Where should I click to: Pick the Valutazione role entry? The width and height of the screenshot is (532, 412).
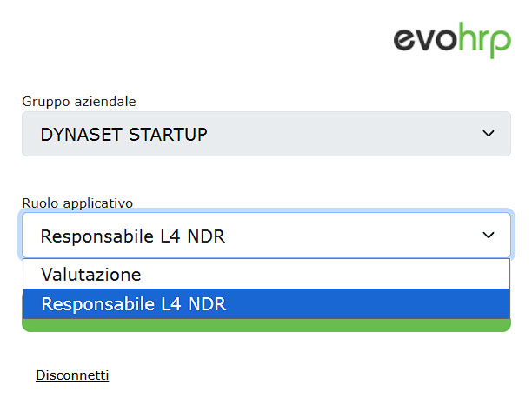[90, 274]
